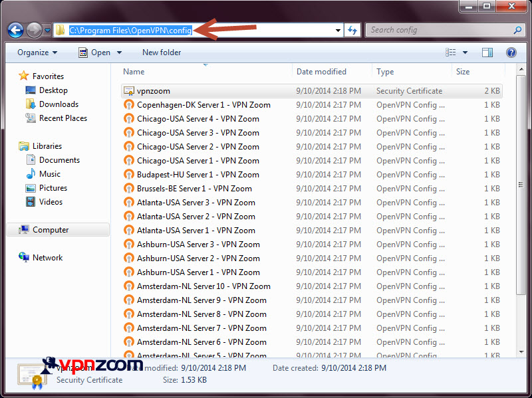Focus the Search config box
The height and width of the screenshot is (398, 532).
click(x=444, y=30)
